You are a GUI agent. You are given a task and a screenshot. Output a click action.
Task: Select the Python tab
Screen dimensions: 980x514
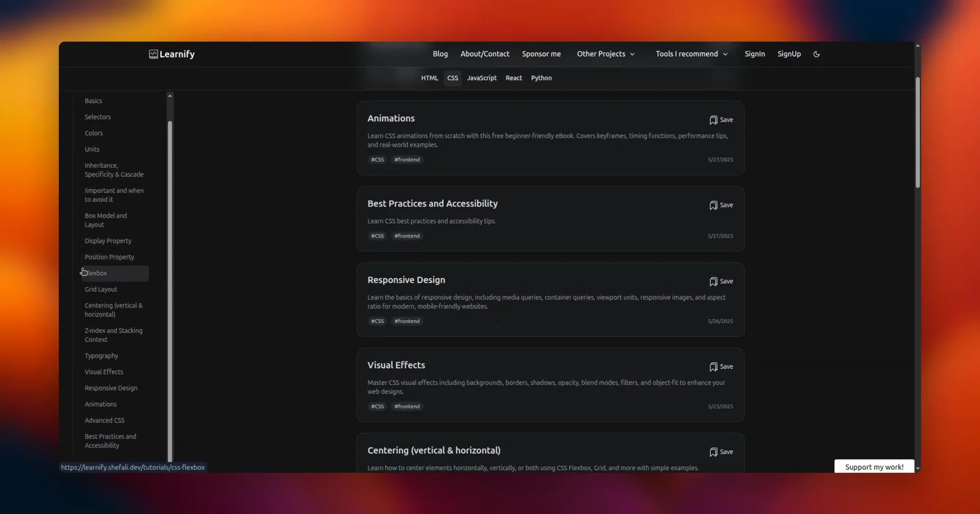coord(541,78)
